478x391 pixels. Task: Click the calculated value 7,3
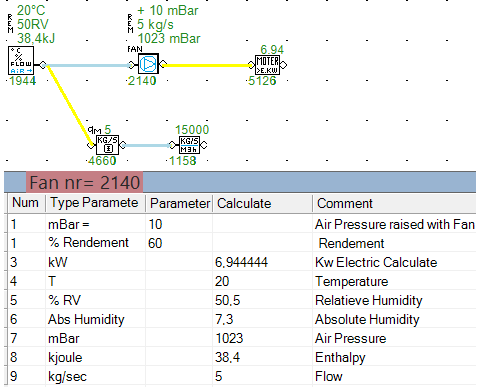pos(224,319)
